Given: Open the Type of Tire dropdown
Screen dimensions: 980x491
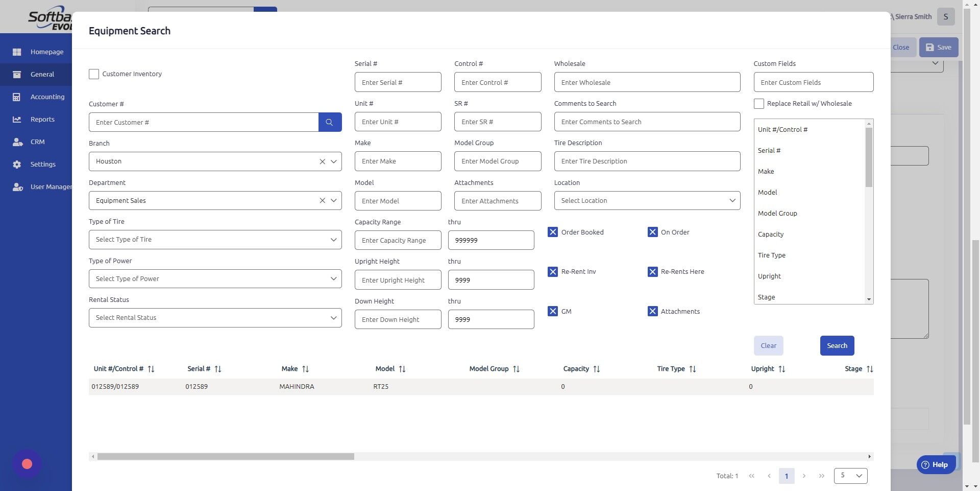Looking at the screenshot, I should [x=215, y=239].
